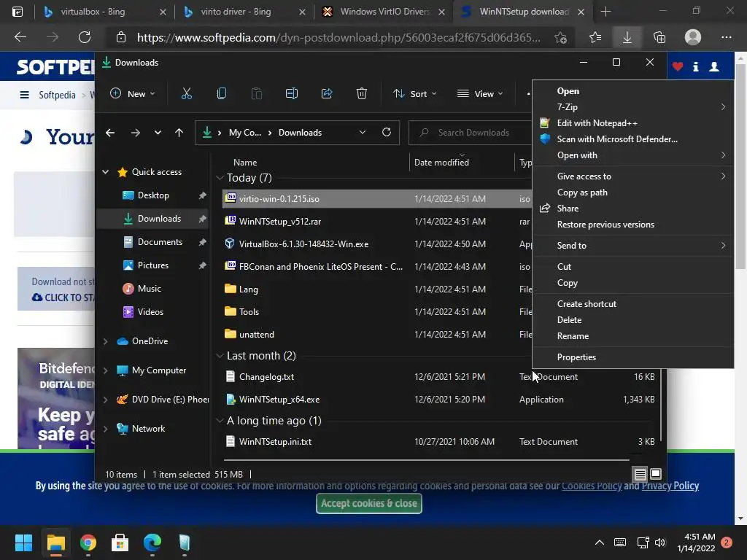This screenshot has width=747, height=560.
Task: Expand the OneDrive tree node
Action: click(x=105, y=341)
